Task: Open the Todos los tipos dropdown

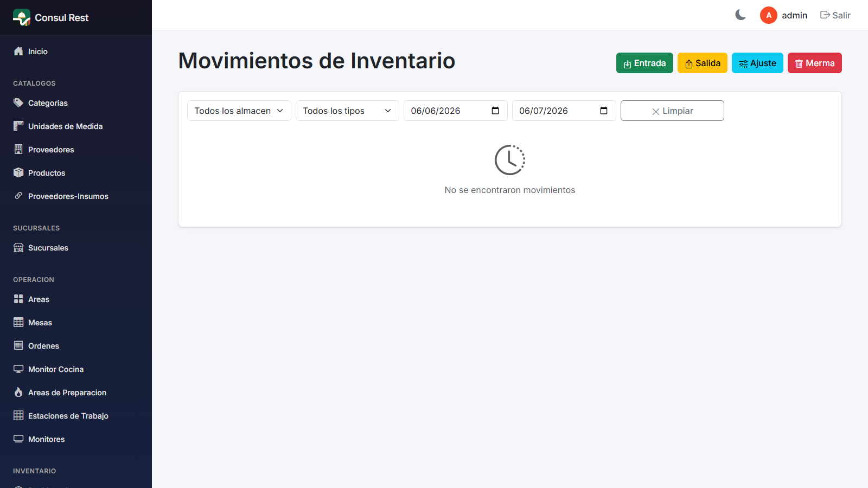Action: coord(347,111)
